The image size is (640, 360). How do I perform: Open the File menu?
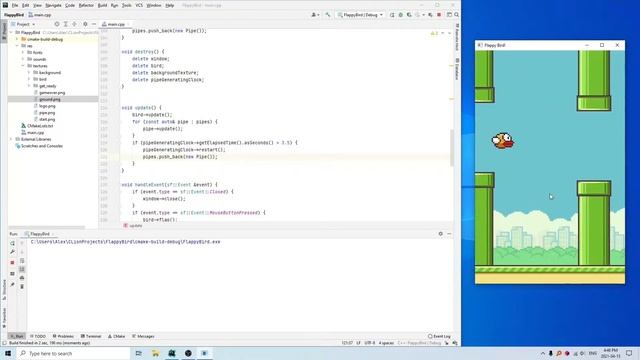(15, 5)
